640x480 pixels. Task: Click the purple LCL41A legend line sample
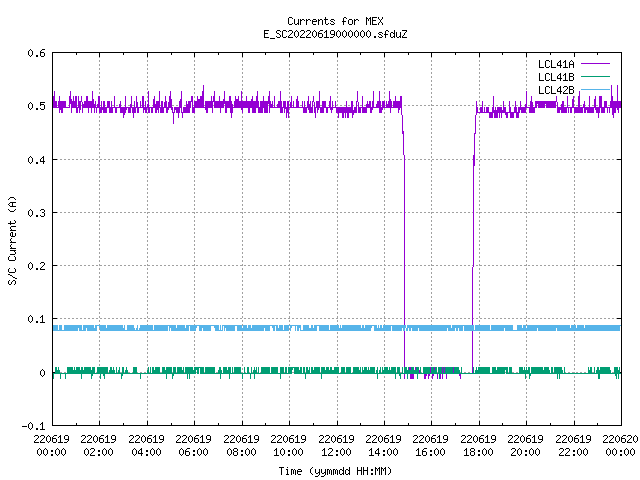coord(595,64)
